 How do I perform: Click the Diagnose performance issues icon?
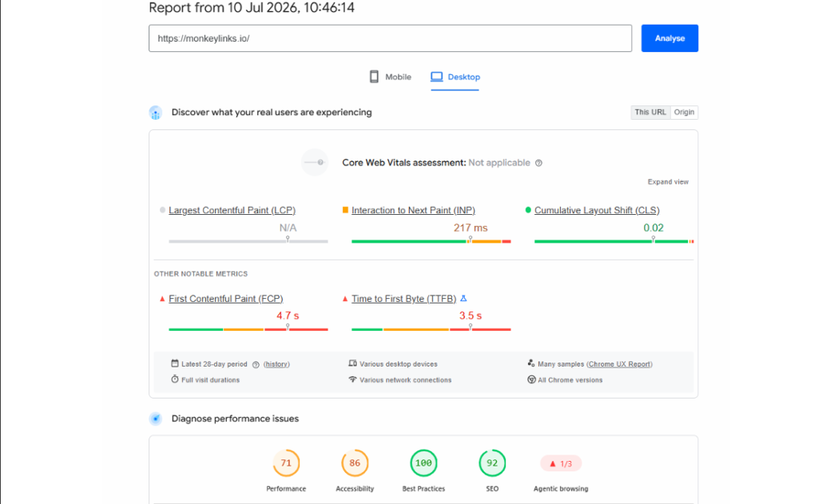pyautogui.click(x=156, y=419)
